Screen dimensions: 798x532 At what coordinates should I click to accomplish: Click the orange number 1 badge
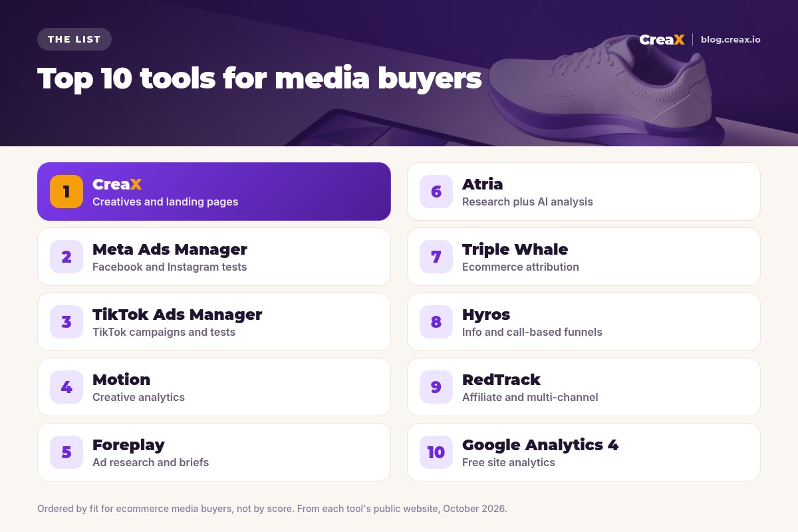point(66,192)
